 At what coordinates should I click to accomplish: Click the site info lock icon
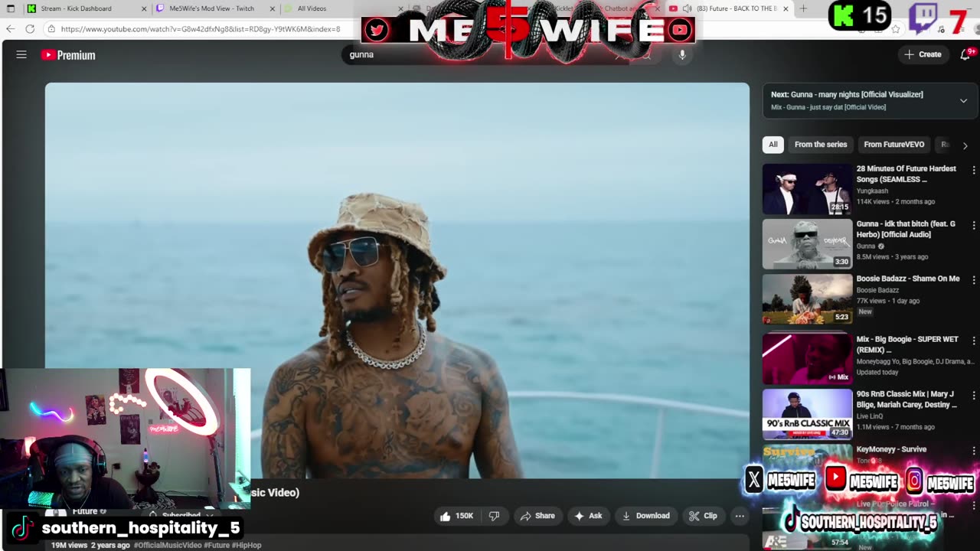pos(51,29)
